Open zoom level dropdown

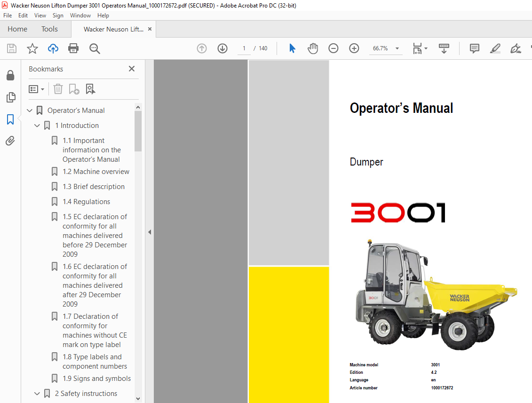pos(397,48)
